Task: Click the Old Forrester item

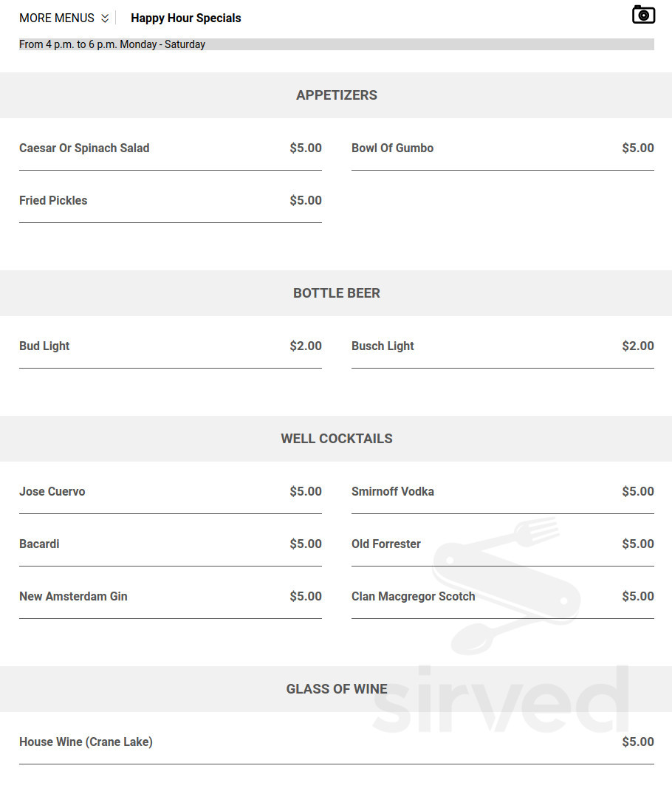Action: [502, 544]
